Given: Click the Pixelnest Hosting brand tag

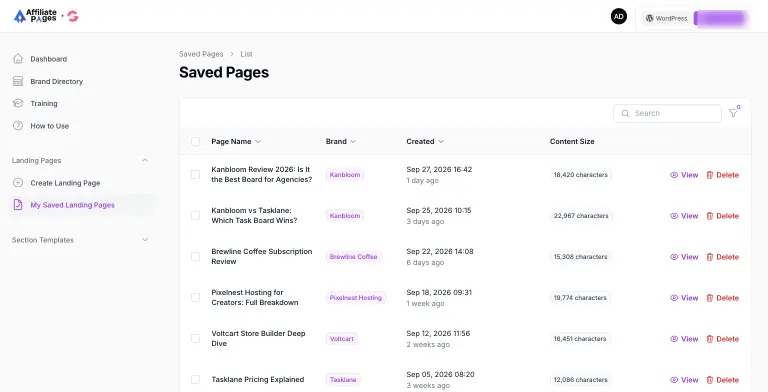Looking at the screenshot, I should pyautogui.click(x=356, y=297).
